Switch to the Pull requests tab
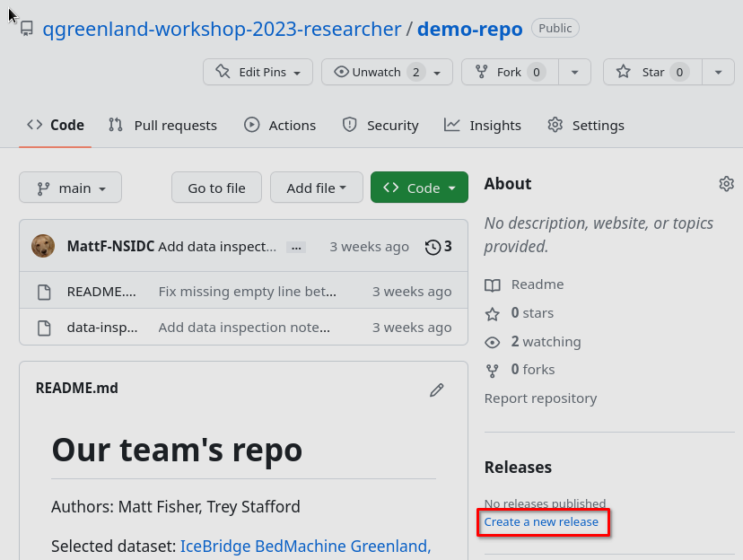Viewport: 743px width, 560px height. tap(162, 125)
